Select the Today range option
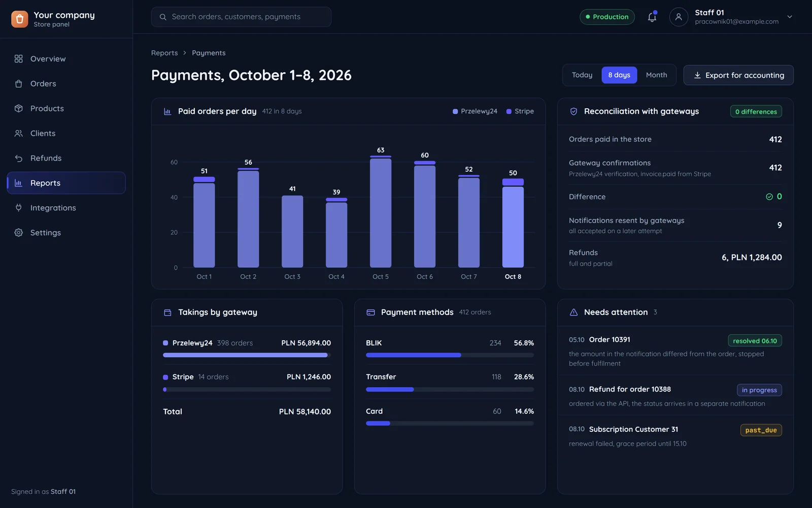The width and height of the screenshot is (812, 508). click(582, 75)
